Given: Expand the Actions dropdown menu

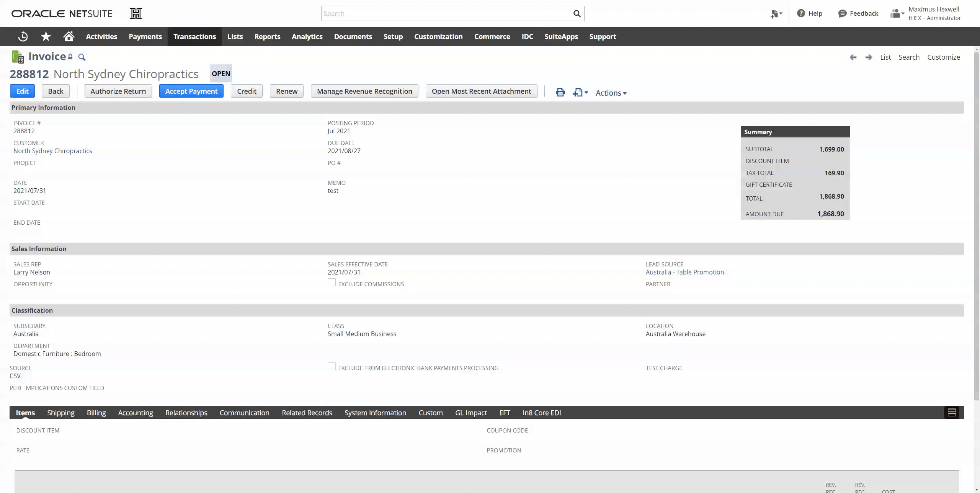Looking at the screenshot, I should tap(611, 93).
